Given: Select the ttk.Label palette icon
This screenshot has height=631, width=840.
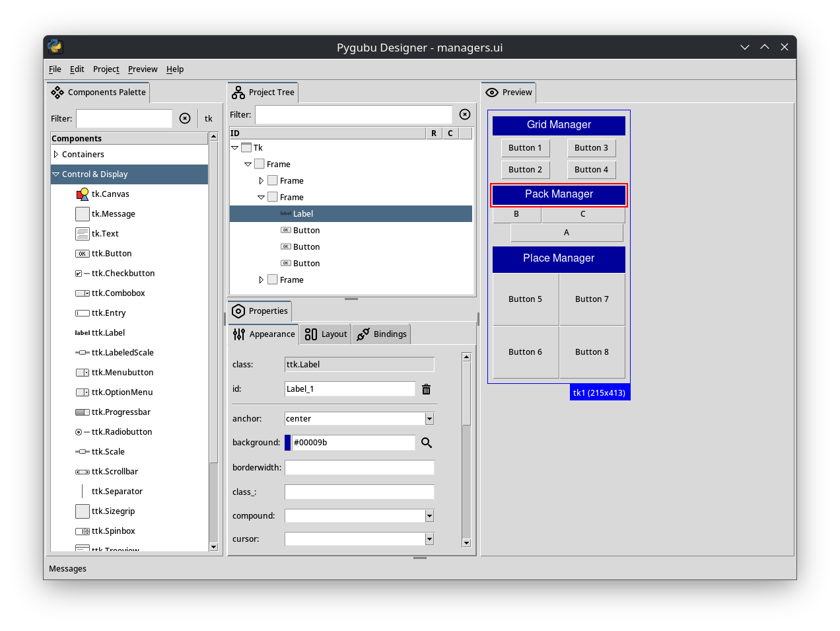Looking at the screenshot, I should pos(83,333).
